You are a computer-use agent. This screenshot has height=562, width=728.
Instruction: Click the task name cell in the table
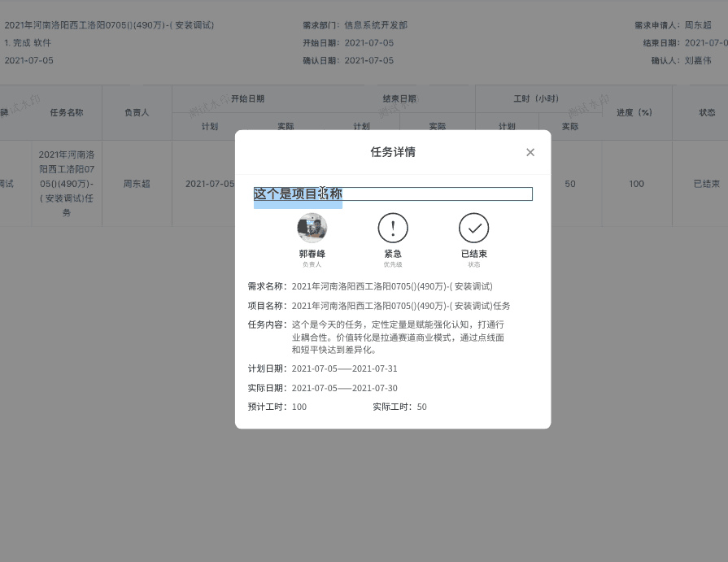click(67, 184)
